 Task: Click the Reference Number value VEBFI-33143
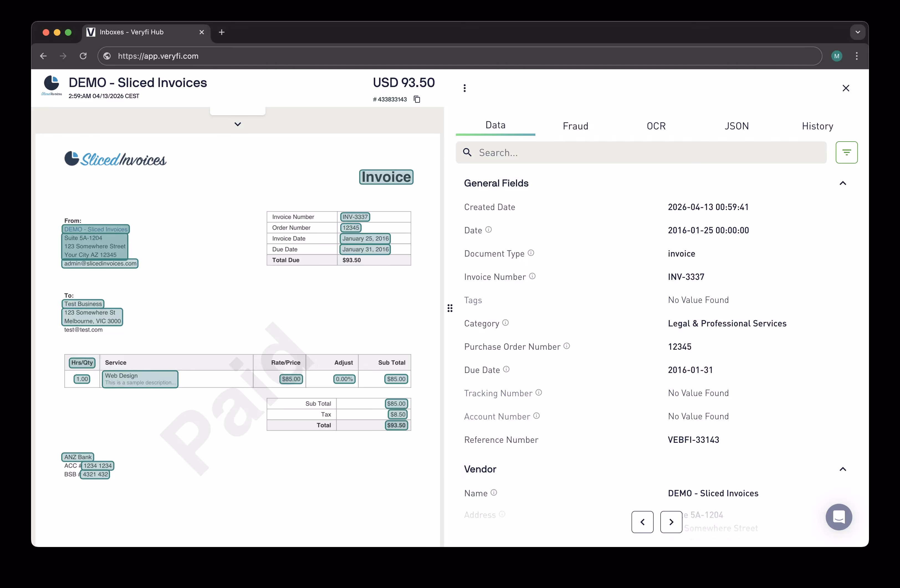tap(693, 440)
